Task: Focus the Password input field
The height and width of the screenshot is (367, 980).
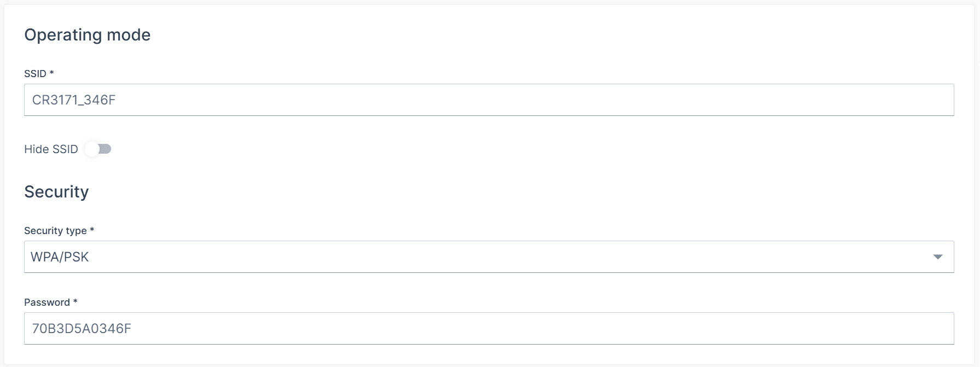Action: click(x=489, y=328)
